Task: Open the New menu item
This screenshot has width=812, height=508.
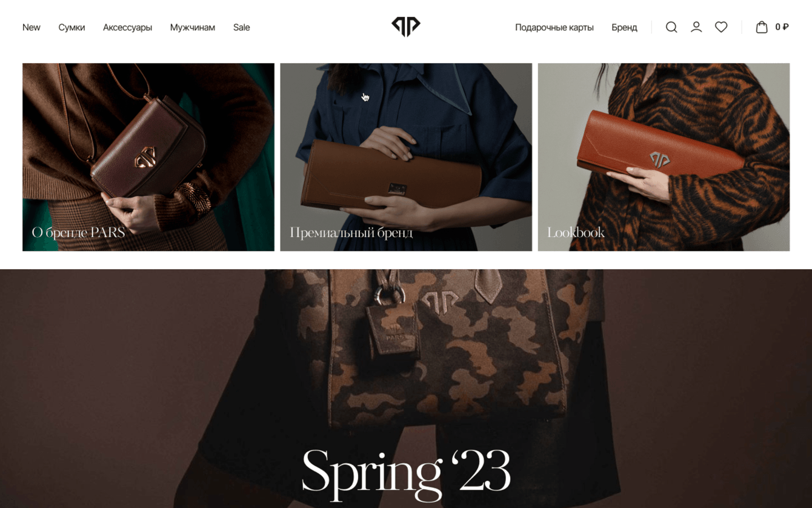Action: 32,27
